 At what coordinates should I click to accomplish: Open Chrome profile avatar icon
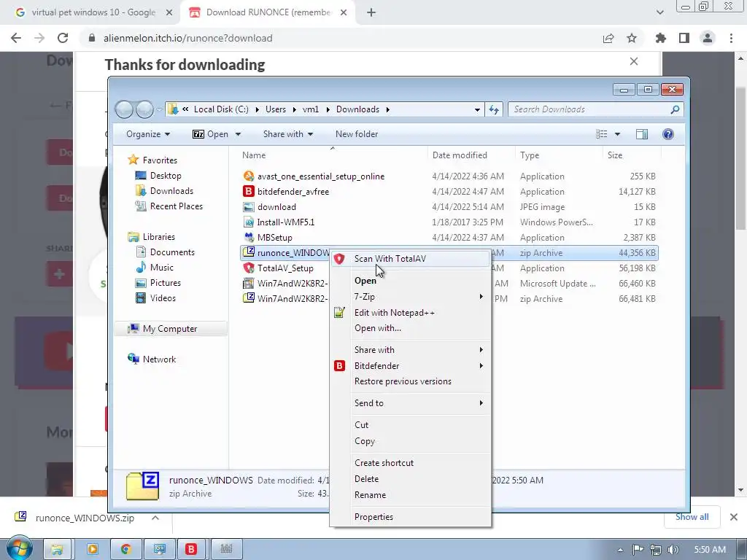708,38
